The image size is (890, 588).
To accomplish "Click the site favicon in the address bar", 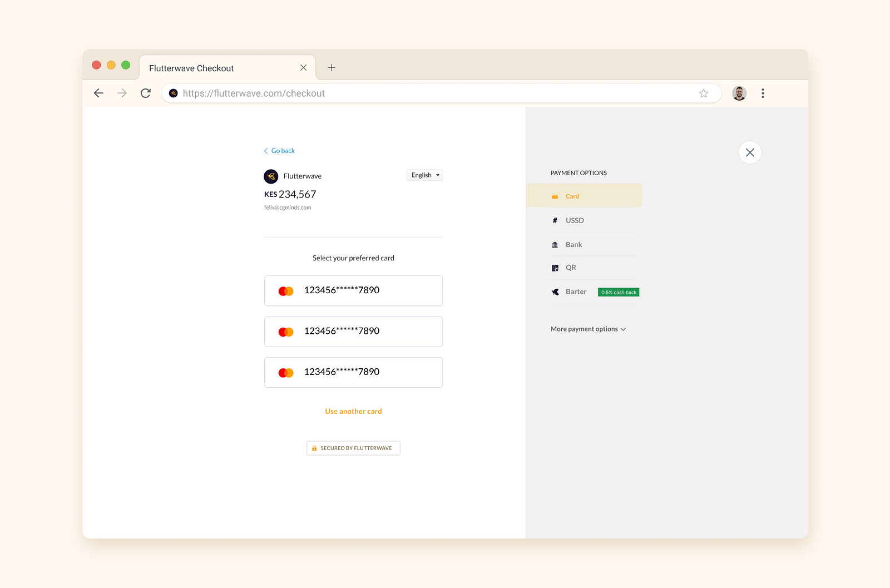I will click(174, 93).
